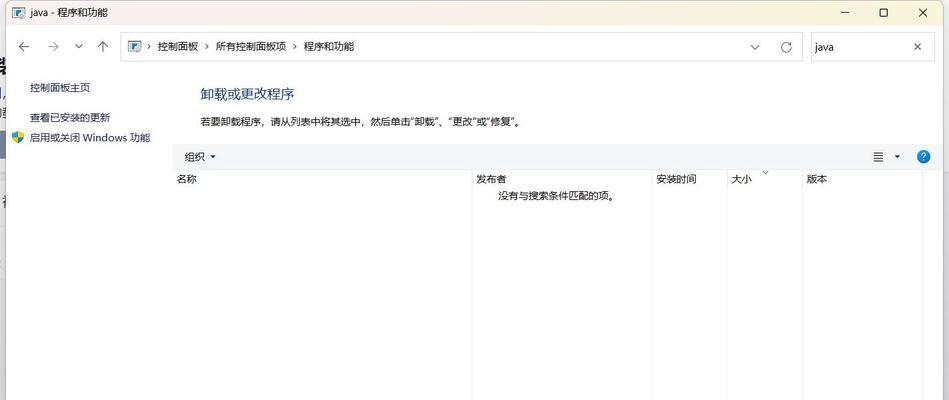Sort by the 安装时间 column header
The width and height of the screenshot is (949, 400).
(x=689, y=179)
